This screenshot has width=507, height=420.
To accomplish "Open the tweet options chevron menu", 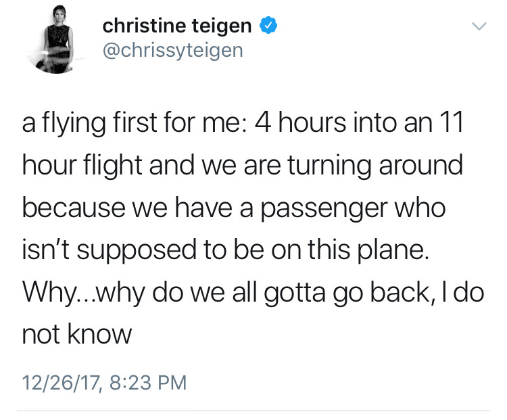I will (x=478, y=27).
